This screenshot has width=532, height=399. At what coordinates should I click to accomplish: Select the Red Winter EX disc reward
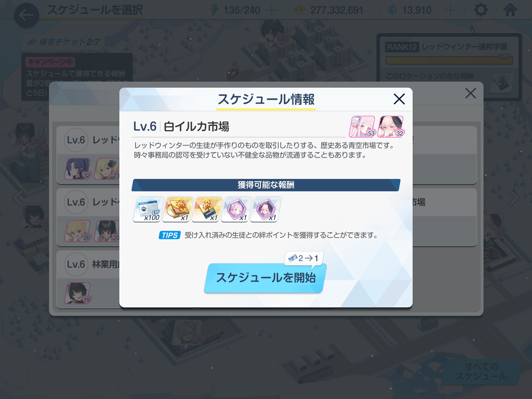click(x=178, y=209)
